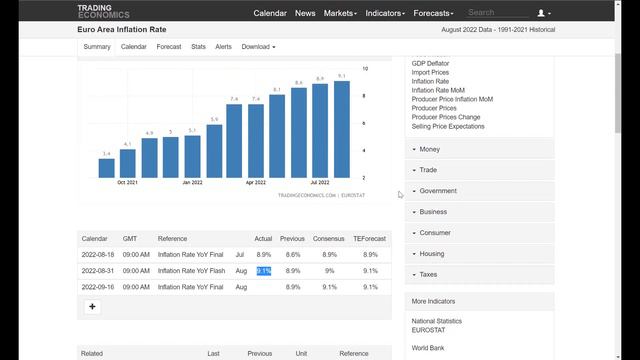640x360 pixels.
Task: Open the National Statistics link
Action: coord(436,321)
